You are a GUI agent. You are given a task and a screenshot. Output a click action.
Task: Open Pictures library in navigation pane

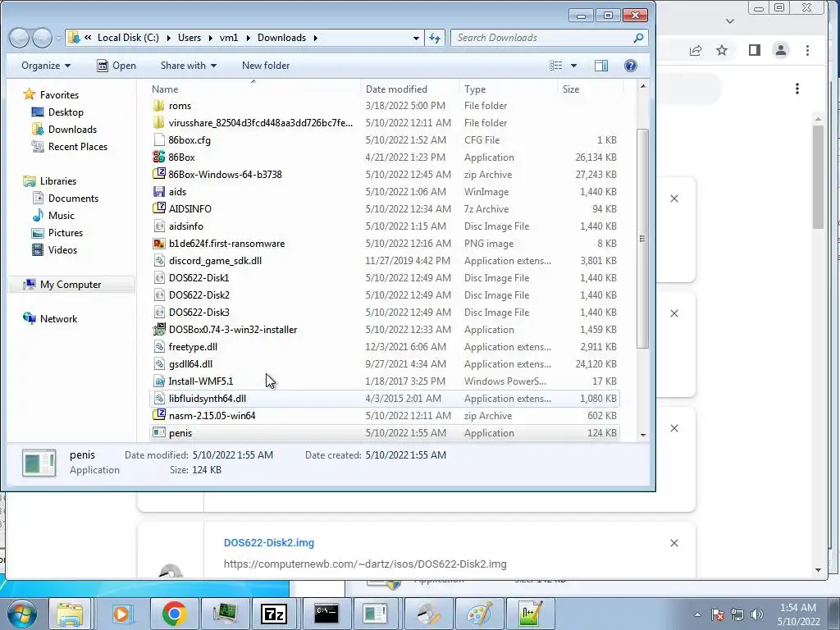[x=66, y=232]
